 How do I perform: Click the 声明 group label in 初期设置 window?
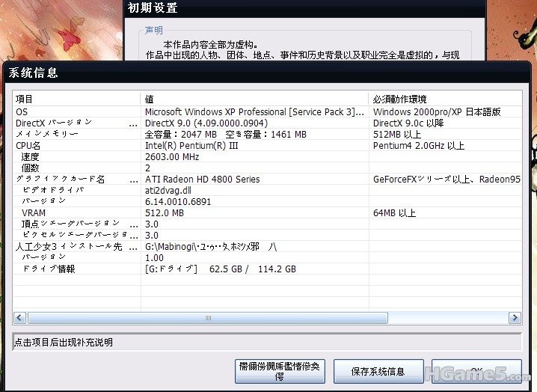point(154,31)
